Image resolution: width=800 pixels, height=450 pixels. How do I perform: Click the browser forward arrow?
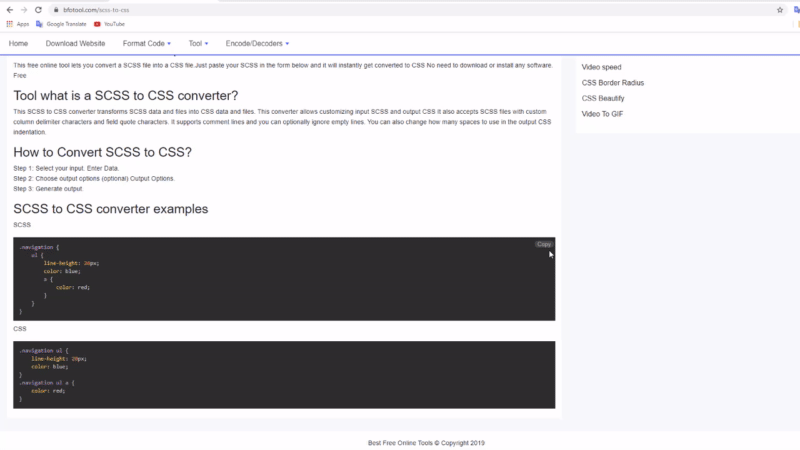[23, 9]
